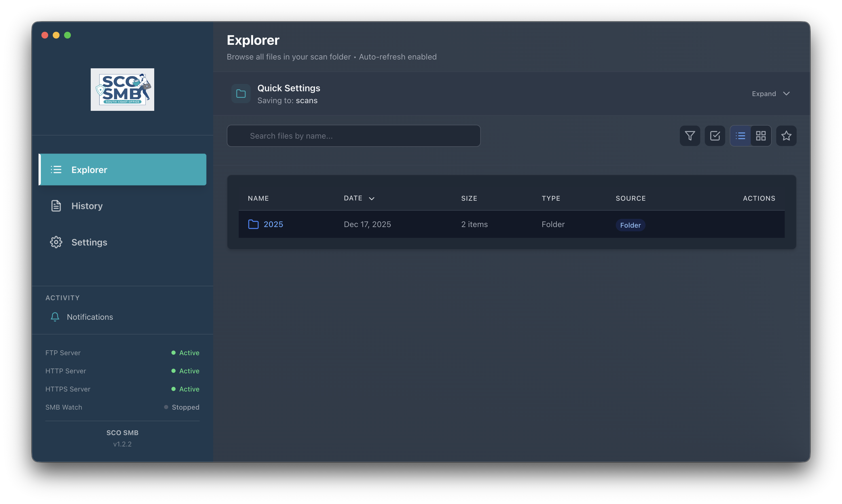The height and width of the screenshot is (504, 842).
Task: Click the ACTIONS column header
Action: click(x=759, y=198)
